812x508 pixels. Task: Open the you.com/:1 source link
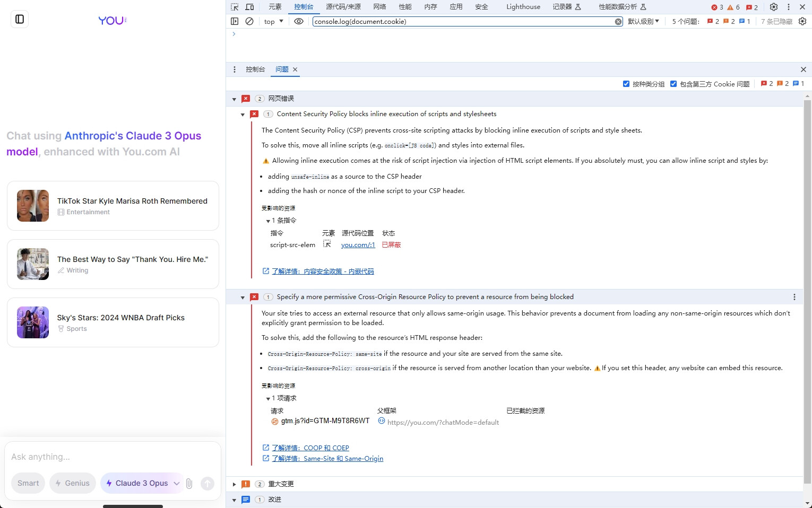358,245
